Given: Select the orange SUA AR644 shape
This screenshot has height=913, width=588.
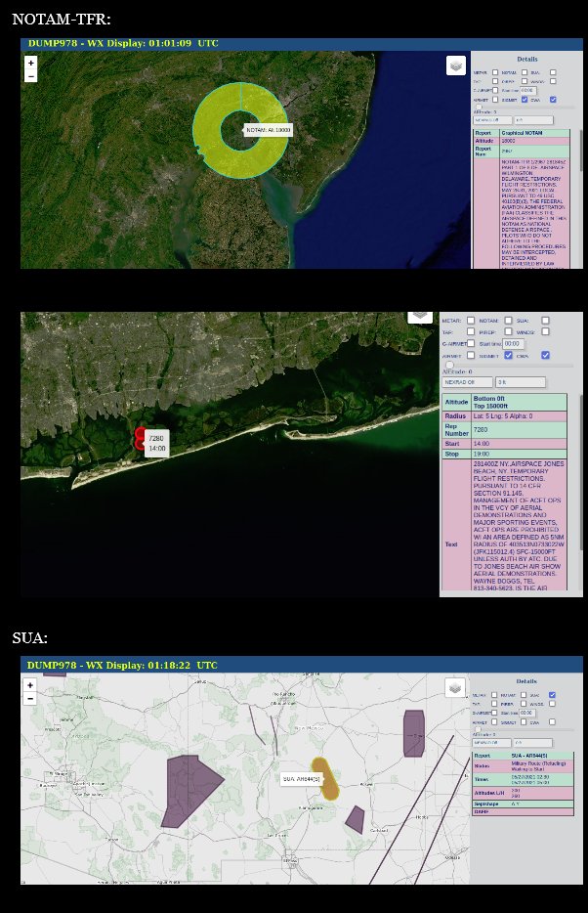Looking at the screenshot, I should tap(327, 779).
